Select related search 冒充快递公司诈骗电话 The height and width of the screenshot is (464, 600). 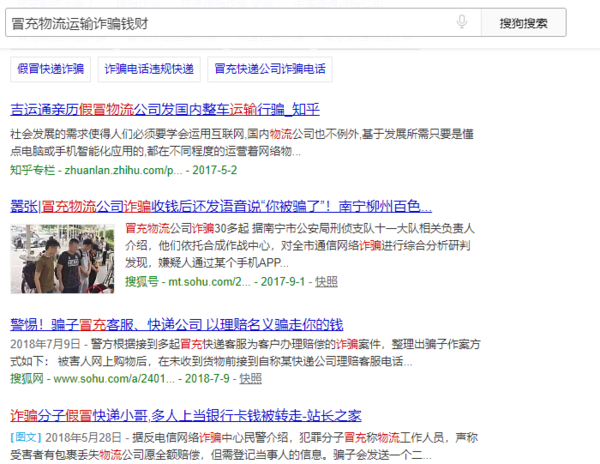[x=270, y=69]
